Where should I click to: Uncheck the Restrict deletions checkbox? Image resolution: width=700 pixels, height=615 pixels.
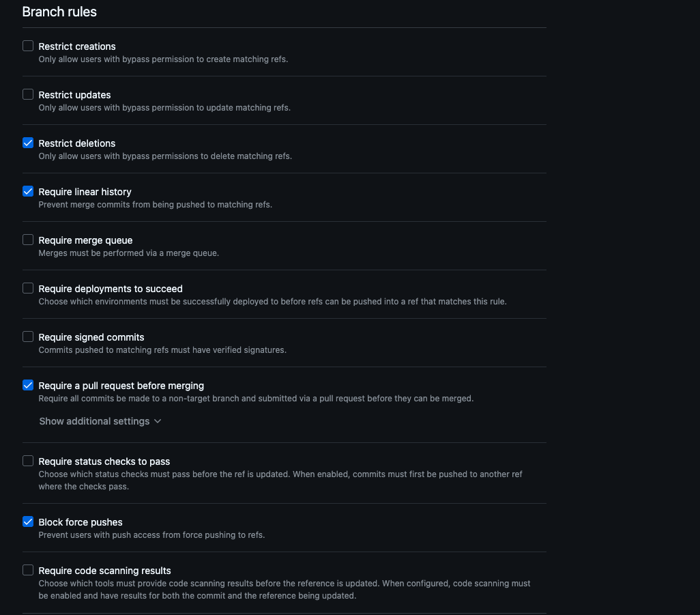pyautogui.click(x=28, y=143)
